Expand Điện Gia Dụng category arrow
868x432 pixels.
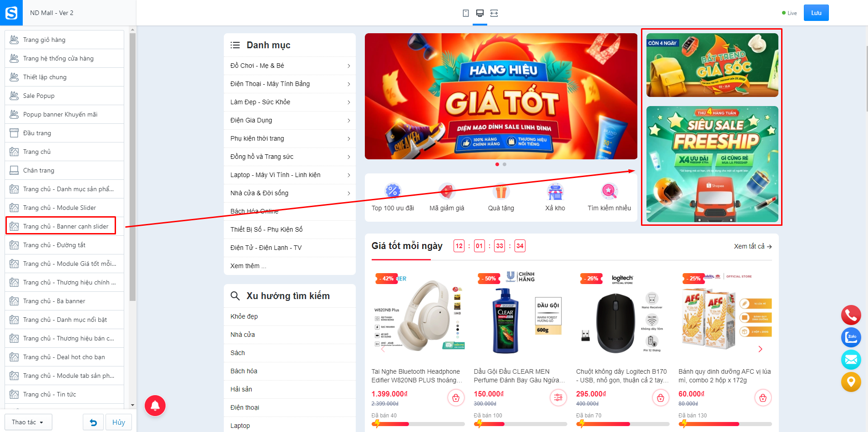pyautogui.click(x=349, y=121)
